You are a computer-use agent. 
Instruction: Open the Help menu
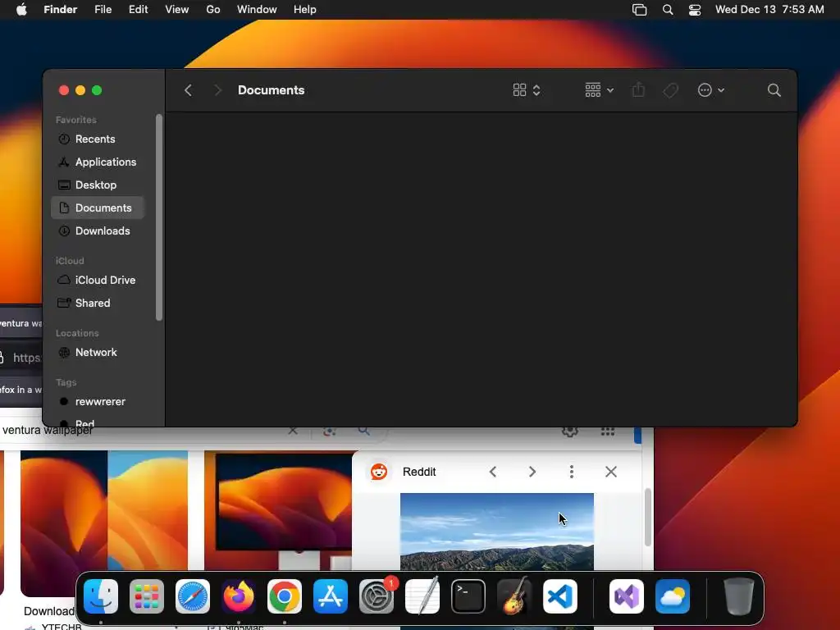tap(305, 10)
